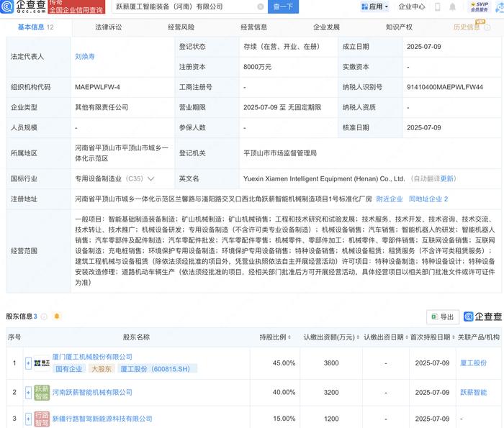Open the 附近企业 link
The height and width of the screenshot is (428, 504).
(x=390, y=199)
